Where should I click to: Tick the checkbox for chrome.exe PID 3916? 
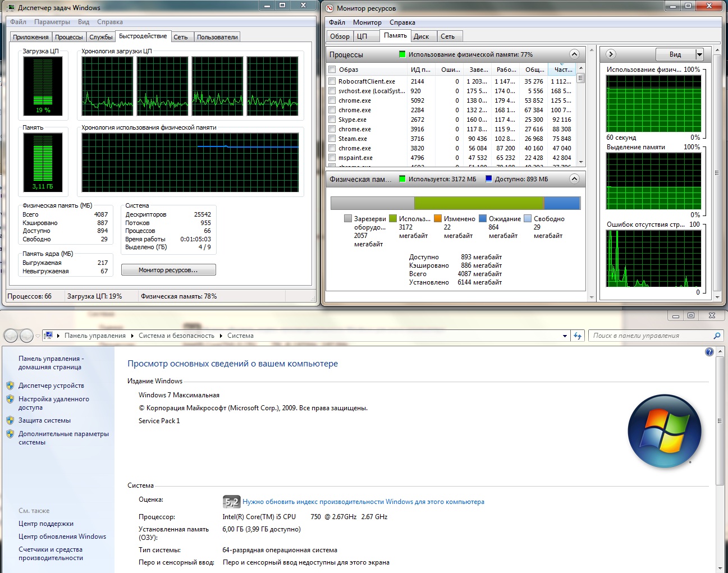[x=332, y=129]
